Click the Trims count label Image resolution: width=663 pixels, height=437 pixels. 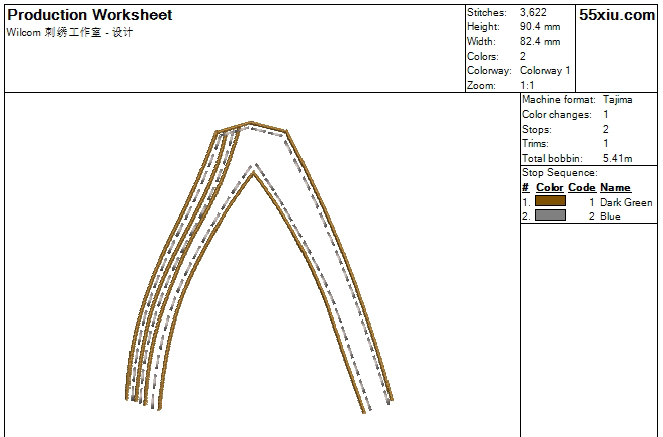536,144
